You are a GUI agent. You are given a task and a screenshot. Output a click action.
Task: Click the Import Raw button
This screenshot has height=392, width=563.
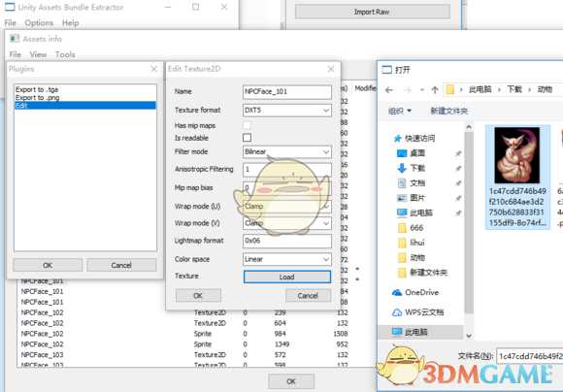(x=372, y=12)
